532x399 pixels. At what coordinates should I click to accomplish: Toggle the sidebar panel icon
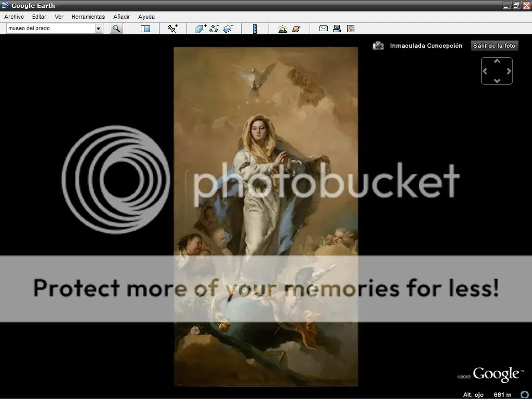[145, 29]
